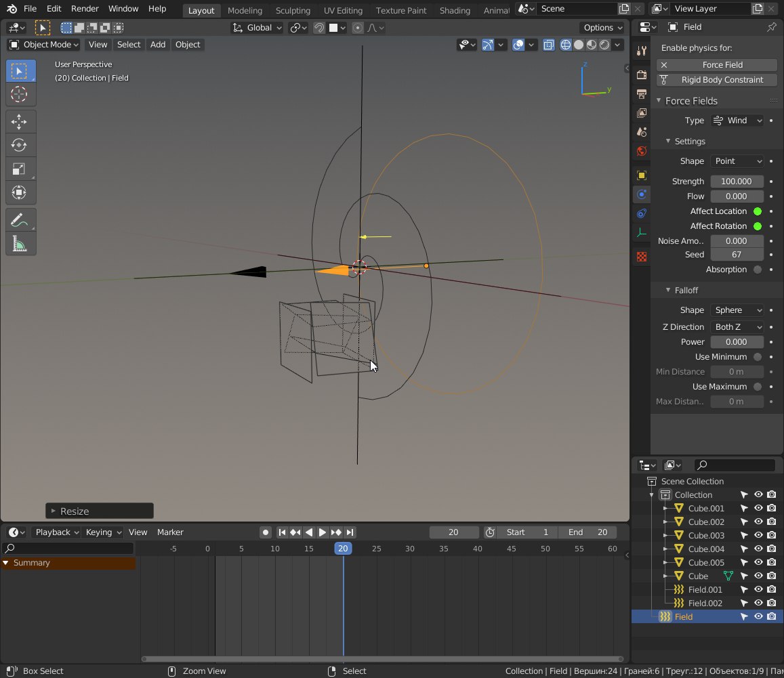Click the Rigid Body Constraint button

(x=717, y=80)
